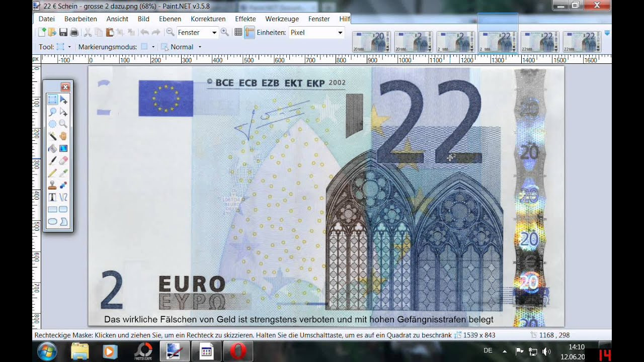This screenshot has height=362, width=644.
Task: Switch to the second image thumbnail
Action: (414, 42)
